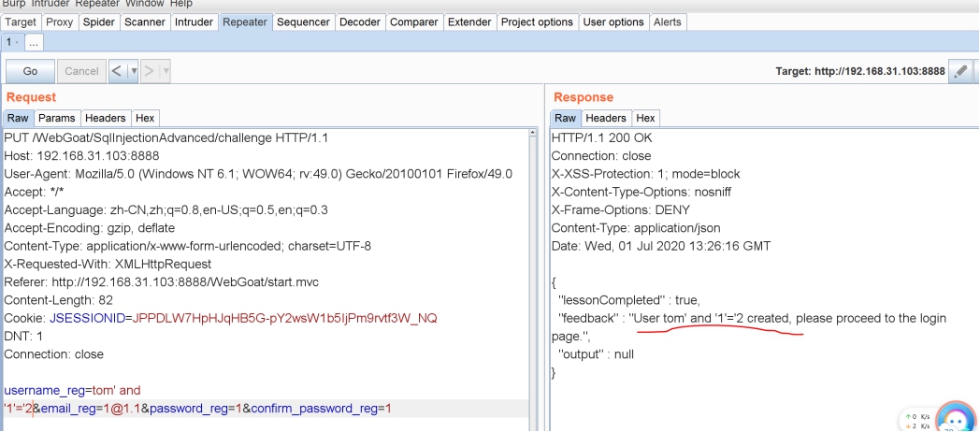Click the Date response header line
This screenshot has height=432, width=980.
pos(661,246)
